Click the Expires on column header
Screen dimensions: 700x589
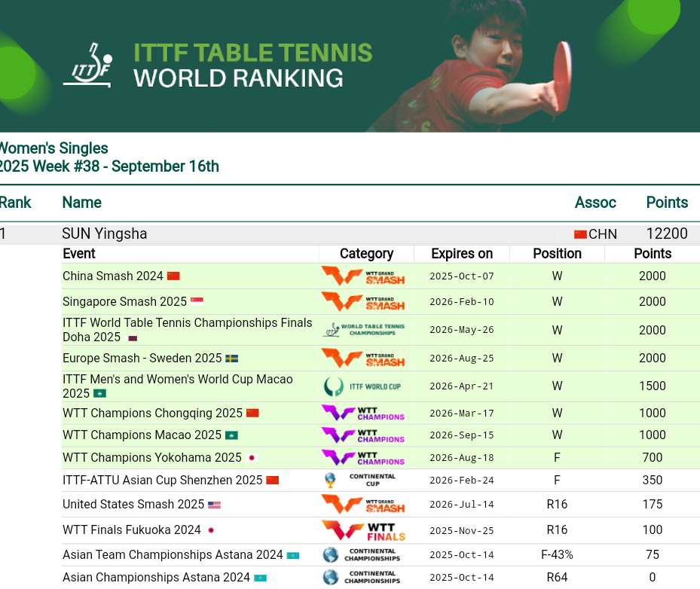click(x=462, y=253)
